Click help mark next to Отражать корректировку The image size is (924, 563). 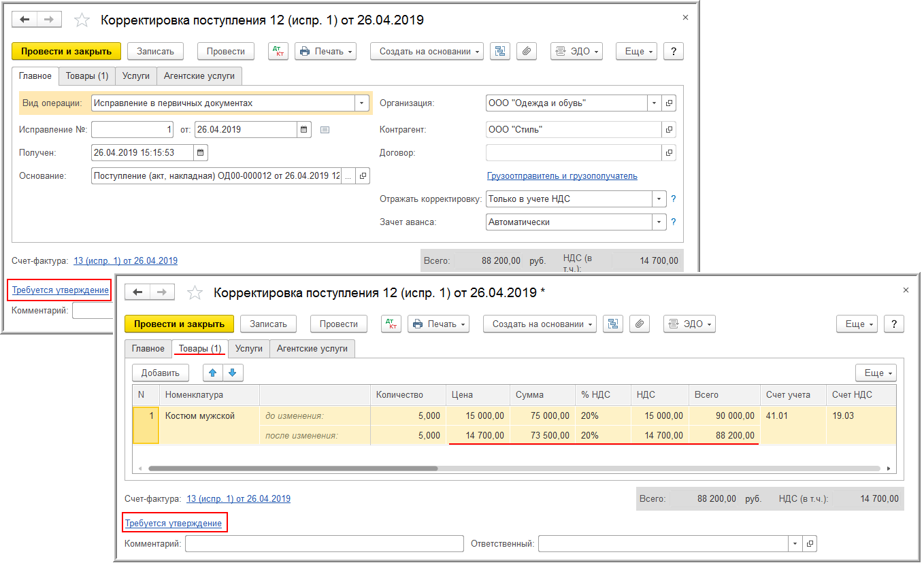pyautogui.click(x=674, y=199)
